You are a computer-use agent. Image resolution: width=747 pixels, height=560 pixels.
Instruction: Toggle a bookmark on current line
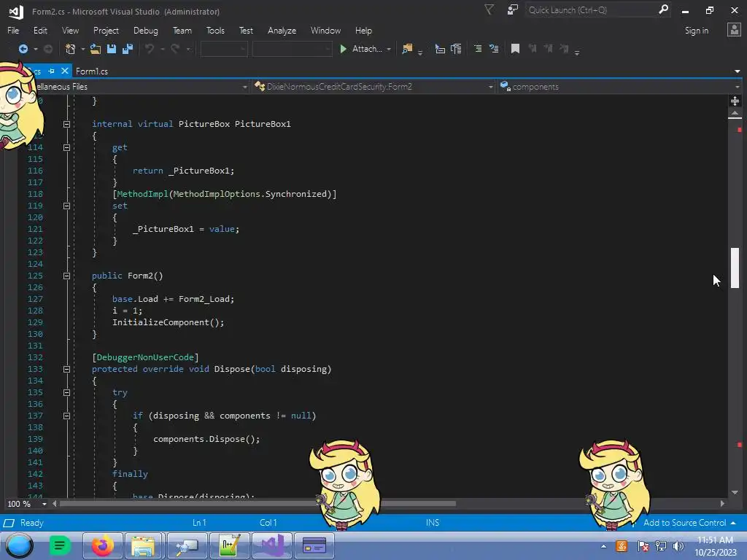pos(515,49)
